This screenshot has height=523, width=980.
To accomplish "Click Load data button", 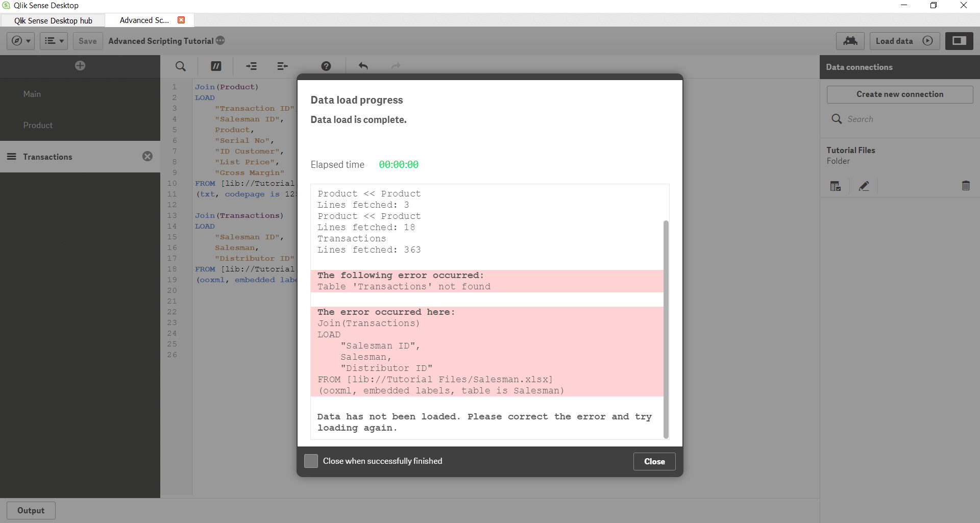I will click(904, 41).
